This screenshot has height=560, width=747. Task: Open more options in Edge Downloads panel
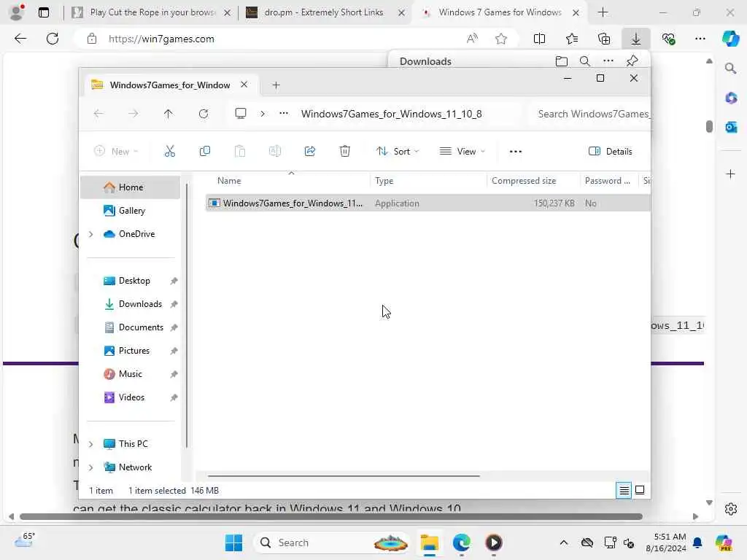pyautogui.click(x=608, y=61)
